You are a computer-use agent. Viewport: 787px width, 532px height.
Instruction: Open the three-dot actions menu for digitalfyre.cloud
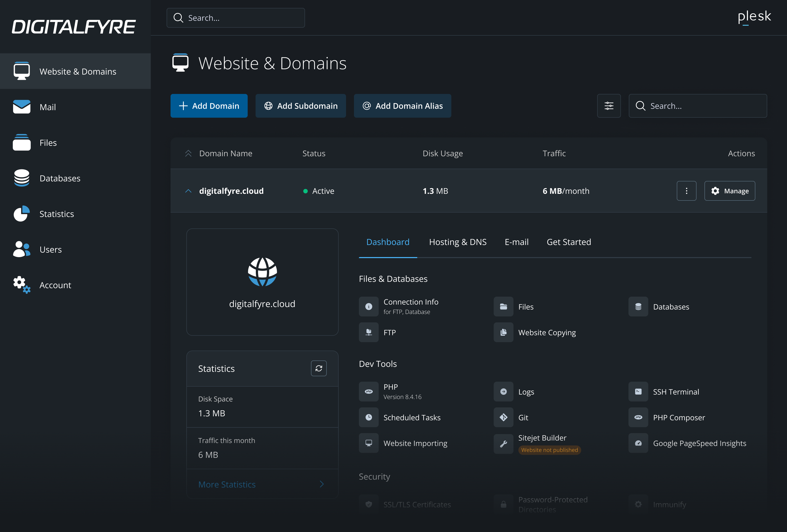click(686, 191)
